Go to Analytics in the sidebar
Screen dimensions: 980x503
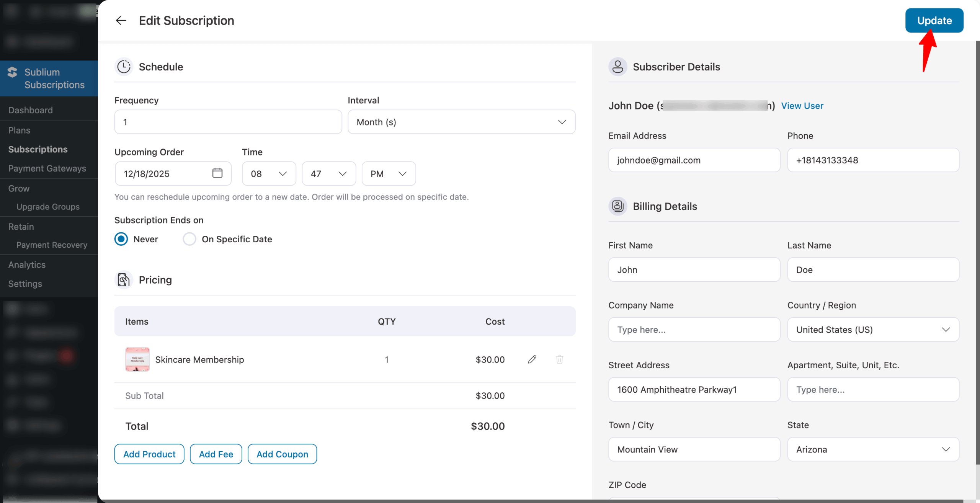26,265
